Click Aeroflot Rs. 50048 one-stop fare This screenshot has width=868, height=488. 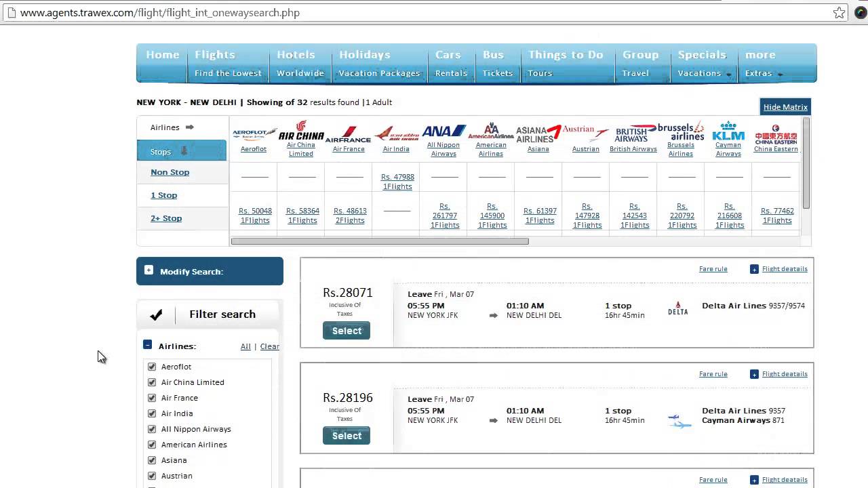255,216
